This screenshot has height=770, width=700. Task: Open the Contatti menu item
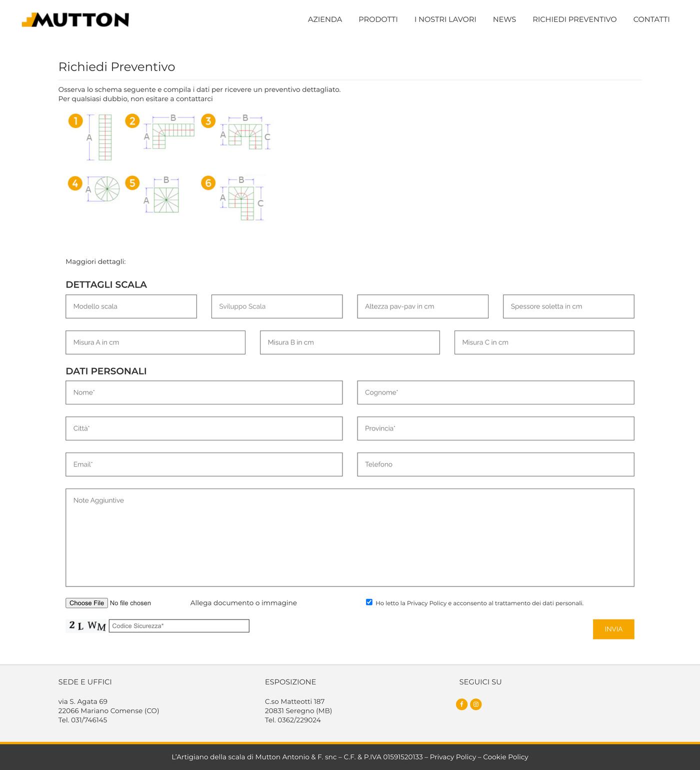(651, 19)
